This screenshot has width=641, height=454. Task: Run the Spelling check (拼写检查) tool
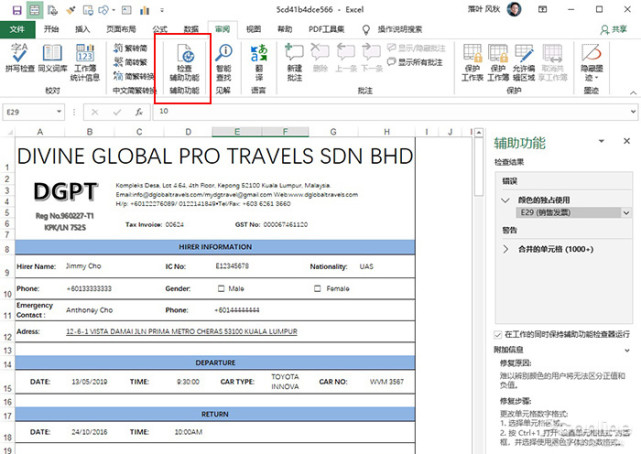coord(19,58)
